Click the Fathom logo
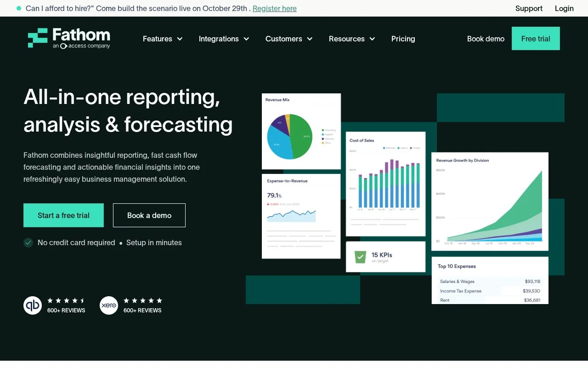This screenshot has width=588, height=368. tap(69, 38)
